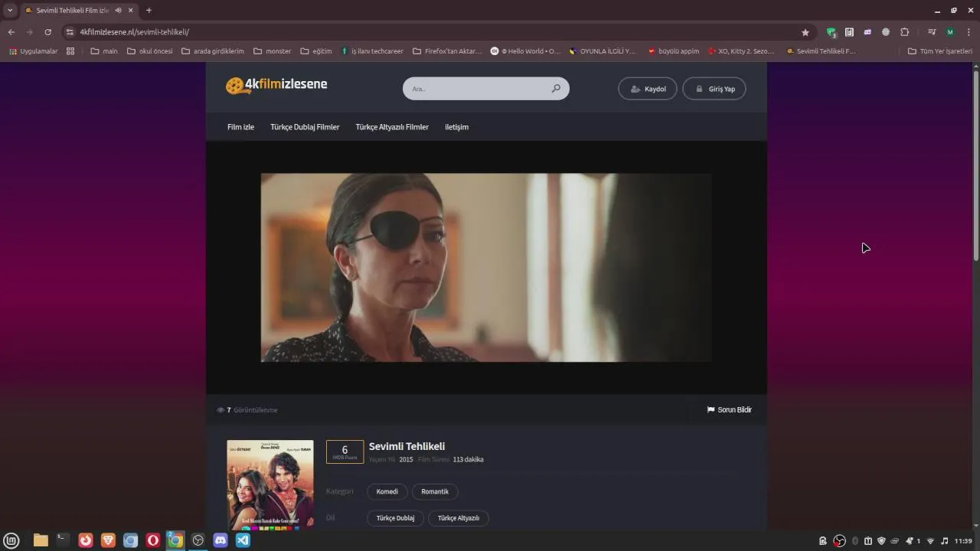This screenshot has width=980, height=551.
Task: Open Brave browser from the taskbar
Action: (x=108, y=540)
